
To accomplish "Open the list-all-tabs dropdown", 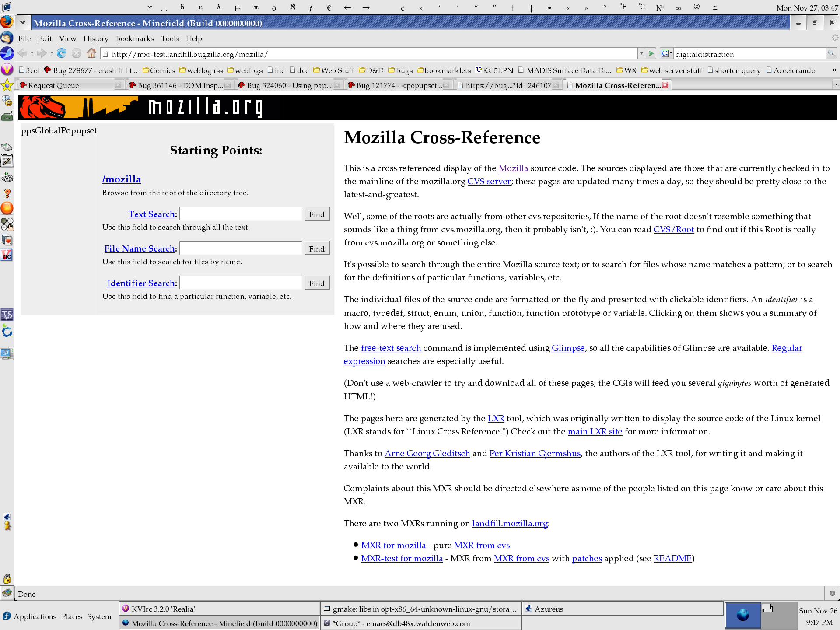I will pyautogui.click(x=836, y=85).
